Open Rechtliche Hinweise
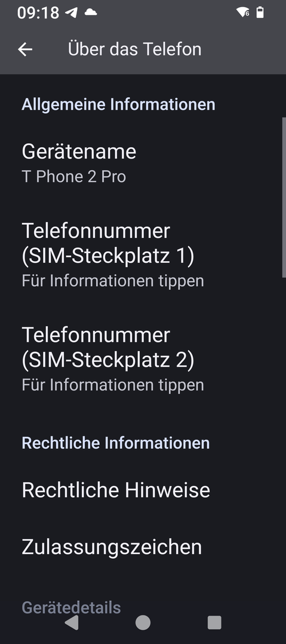Screen dimensions: 286x644 pos(143,490)
